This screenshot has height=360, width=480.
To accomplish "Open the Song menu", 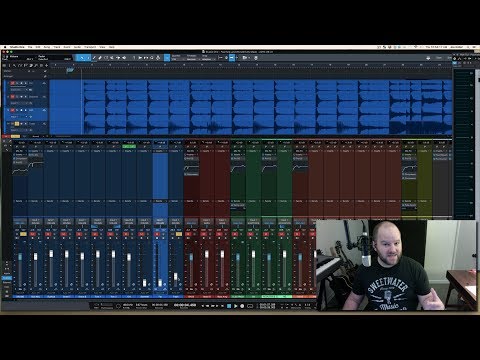I will coord(47,47).
